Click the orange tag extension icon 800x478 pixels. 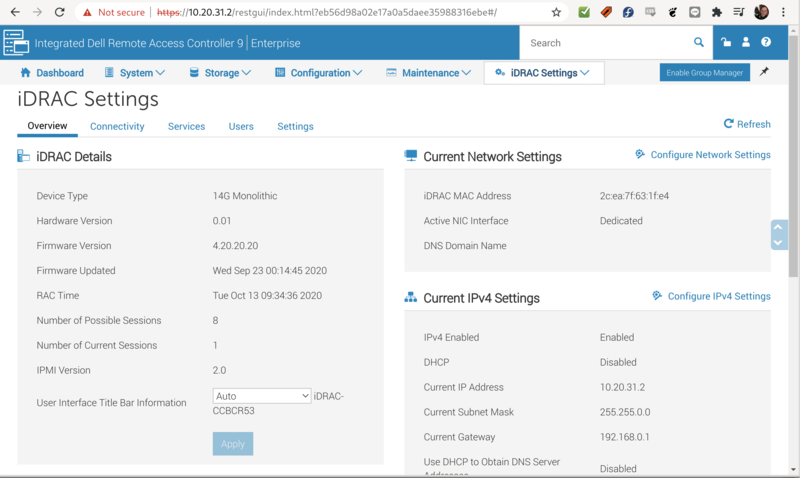pos(606,12)
